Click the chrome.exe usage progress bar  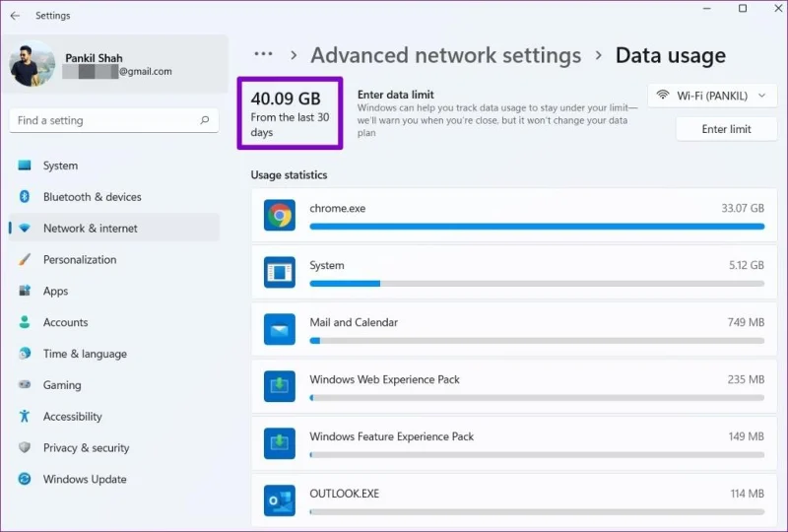point(537,227)
